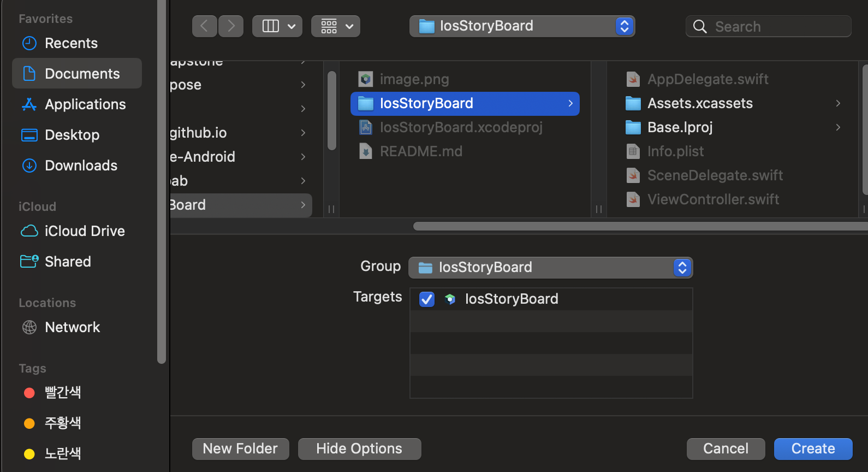868x472 pixels.
Task: Expand the IosStoryBoard folder chevron
Action: tap(570, 103)
